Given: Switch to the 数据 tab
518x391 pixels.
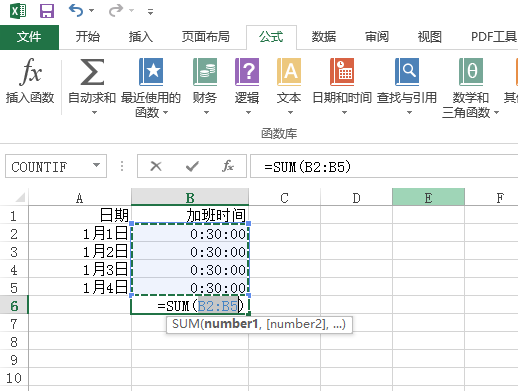Looking at the screenshot, I should click(x=324, y=37).
